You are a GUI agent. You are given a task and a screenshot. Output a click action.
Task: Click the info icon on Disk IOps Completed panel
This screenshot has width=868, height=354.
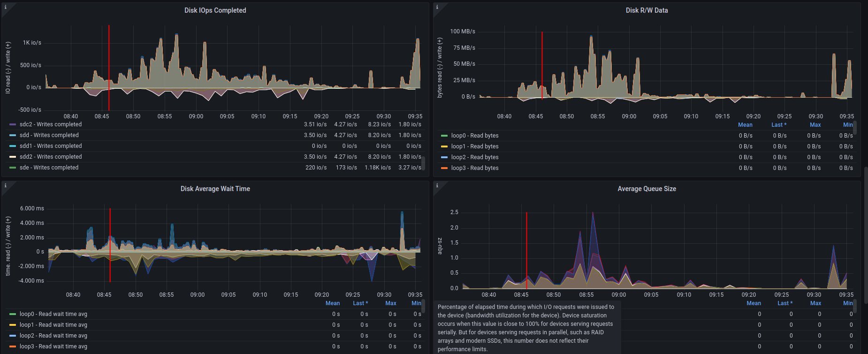(x=5, y=7)
